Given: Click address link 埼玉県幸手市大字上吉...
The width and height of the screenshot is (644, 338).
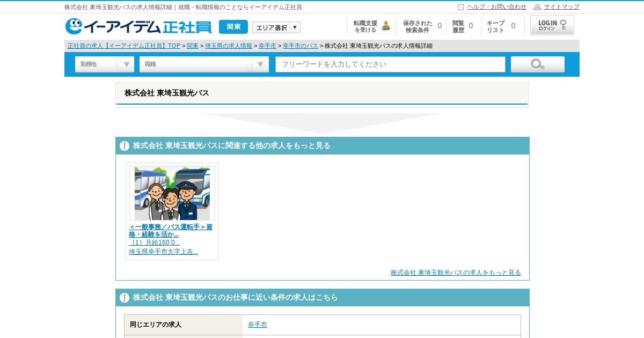Looking at the screenshot, I should [x=163, y=252].
